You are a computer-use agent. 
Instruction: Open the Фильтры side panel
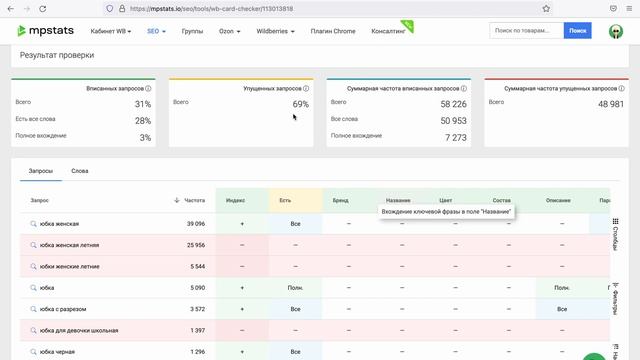click(616, 298)
